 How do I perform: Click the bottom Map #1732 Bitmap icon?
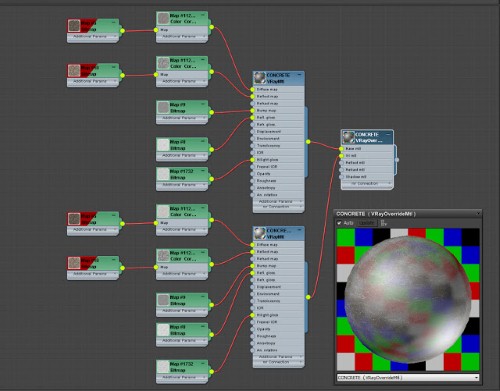163,367
